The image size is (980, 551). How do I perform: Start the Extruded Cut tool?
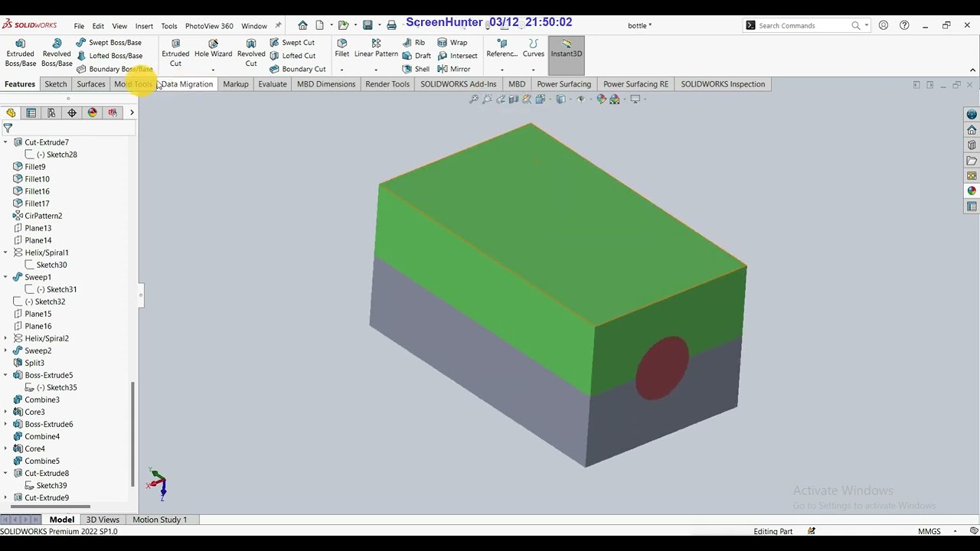175,53
